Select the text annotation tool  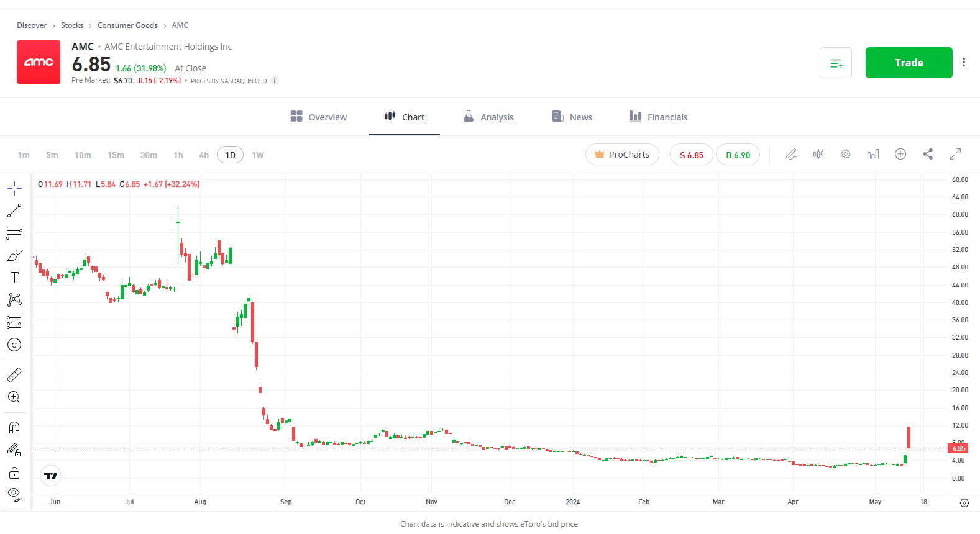pos(14,278)
